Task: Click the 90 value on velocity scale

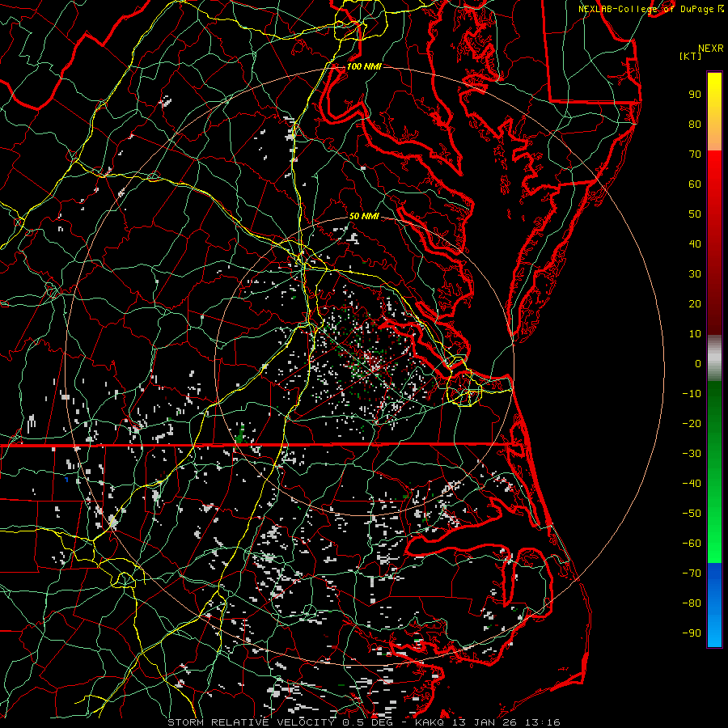Action: 695,95
